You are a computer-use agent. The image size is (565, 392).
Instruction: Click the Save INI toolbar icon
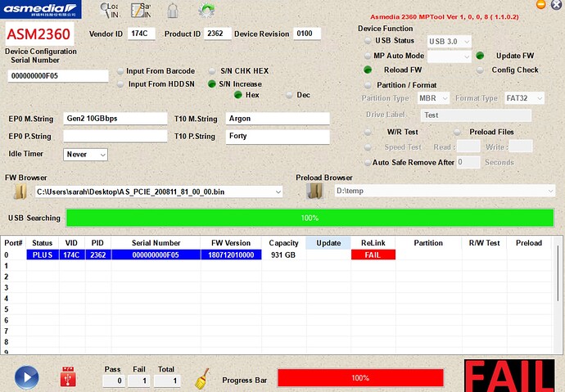[141, 11]
